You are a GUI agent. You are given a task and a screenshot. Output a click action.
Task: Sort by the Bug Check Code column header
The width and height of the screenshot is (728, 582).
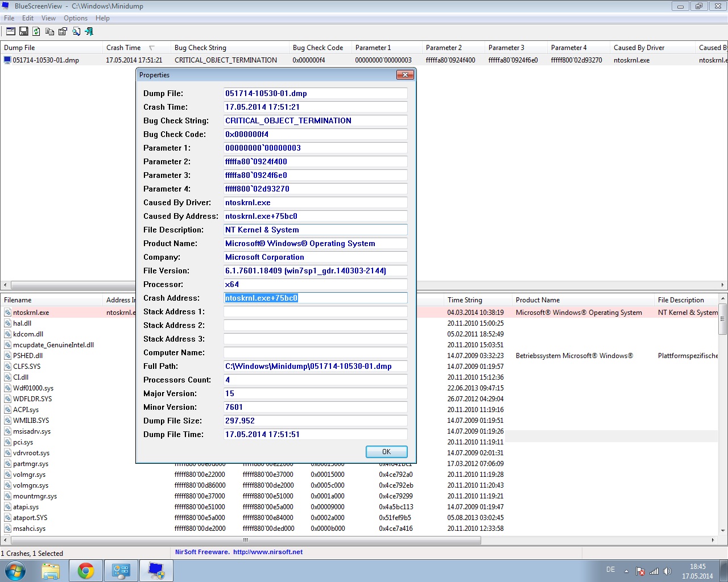pyautogui.click(x=320, y=48)
